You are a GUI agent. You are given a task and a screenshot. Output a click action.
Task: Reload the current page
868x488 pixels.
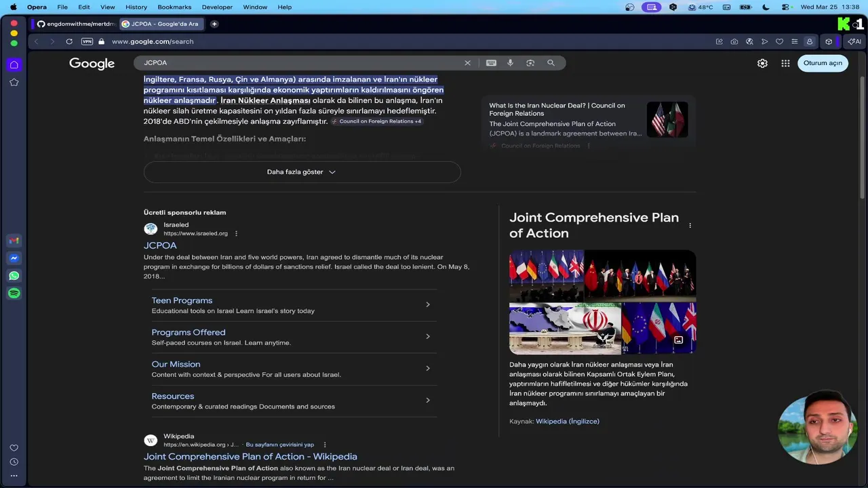point(69,41)
